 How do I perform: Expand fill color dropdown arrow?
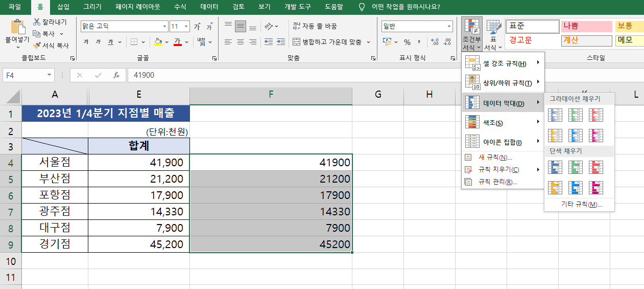(x=166, y=42)
